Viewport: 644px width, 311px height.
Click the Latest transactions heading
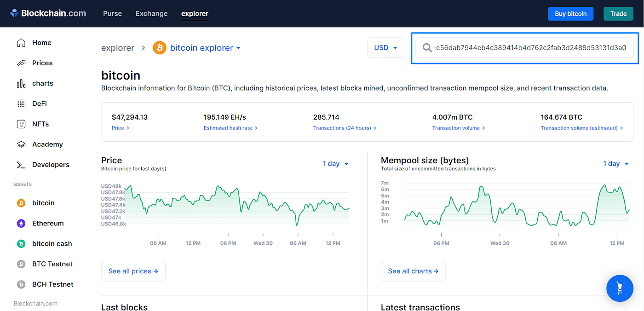pyautogui.click(x=420, y=307)
